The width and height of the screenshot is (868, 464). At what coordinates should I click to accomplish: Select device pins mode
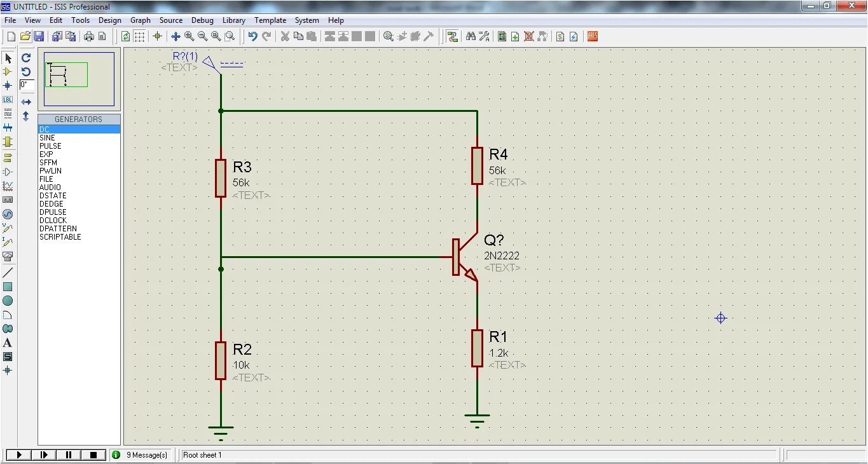(x=8, y=172)
